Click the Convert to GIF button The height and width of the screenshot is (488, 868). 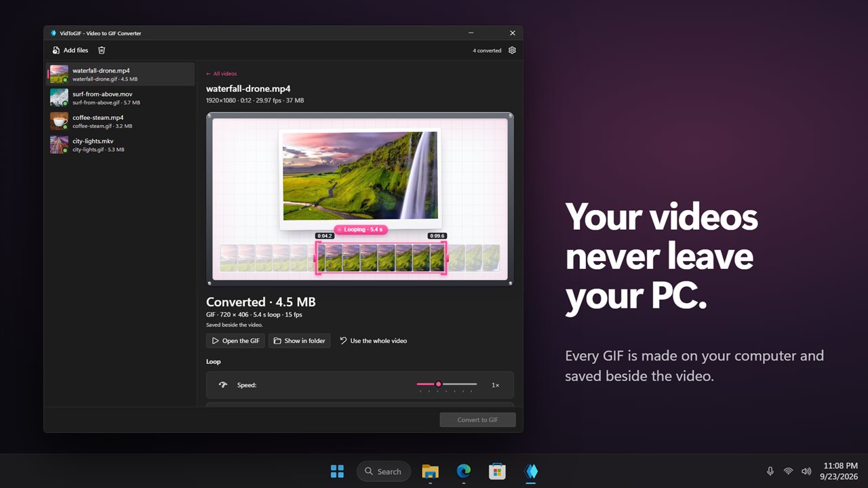(x=477, y=420)
